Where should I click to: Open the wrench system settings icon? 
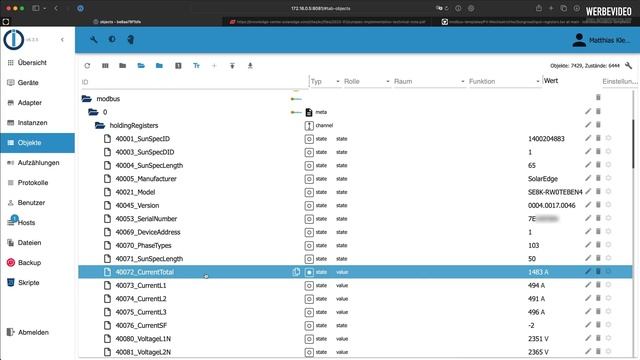(93, 40)
